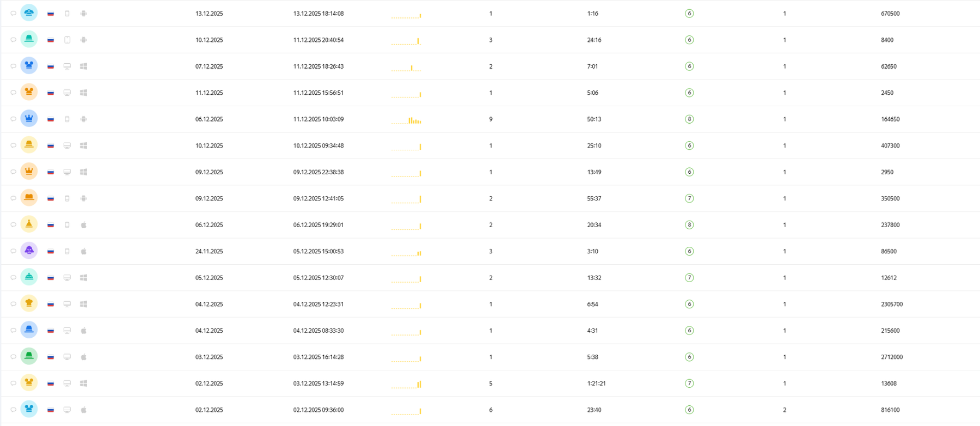Click the blue crown avatar of visitor 164650
980x426 pixels.
click(x=29, y=118)
